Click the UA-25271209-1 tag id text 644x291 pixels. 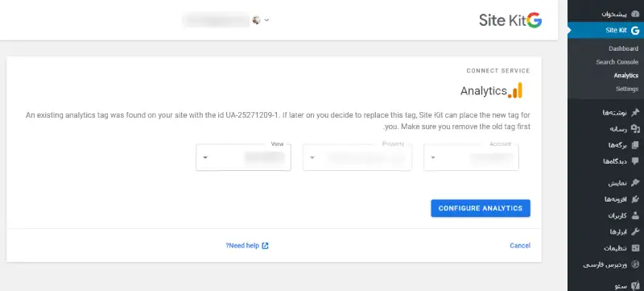(252, 115)
